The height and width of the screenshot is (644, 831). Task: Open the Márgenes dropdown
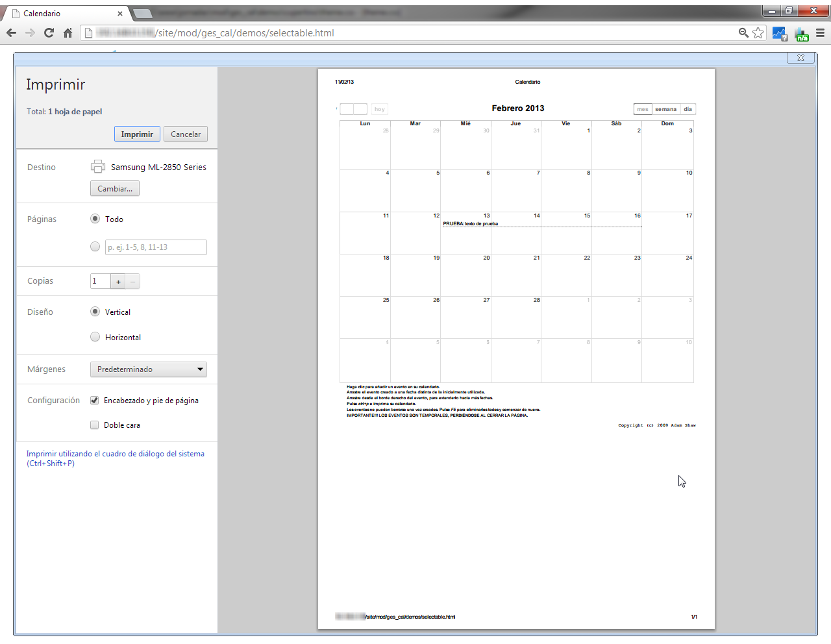point(148,369)
